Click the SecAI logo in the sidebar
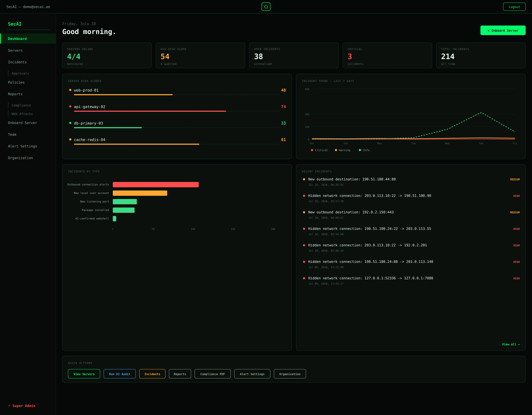532x415 pixels. (x=15, y=24)
